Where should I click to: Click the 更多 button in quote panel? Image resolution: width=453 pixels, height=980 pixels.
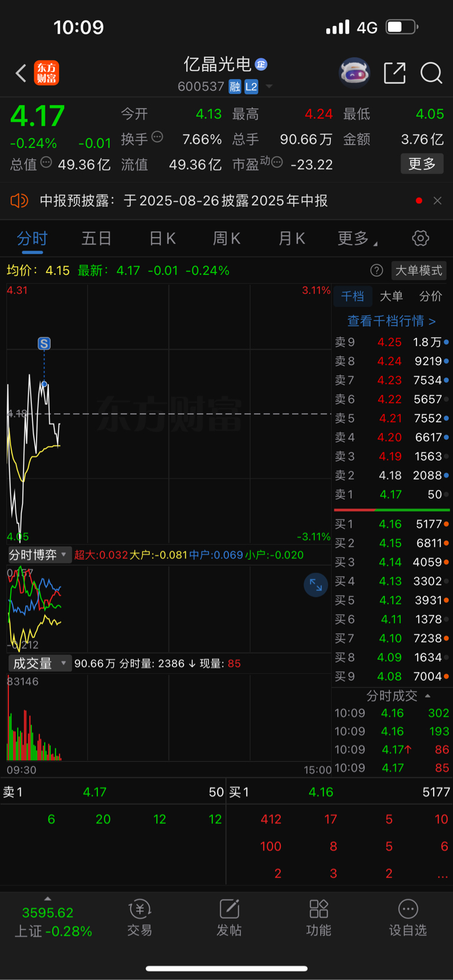pyautogui.click(x=422, y=163)
